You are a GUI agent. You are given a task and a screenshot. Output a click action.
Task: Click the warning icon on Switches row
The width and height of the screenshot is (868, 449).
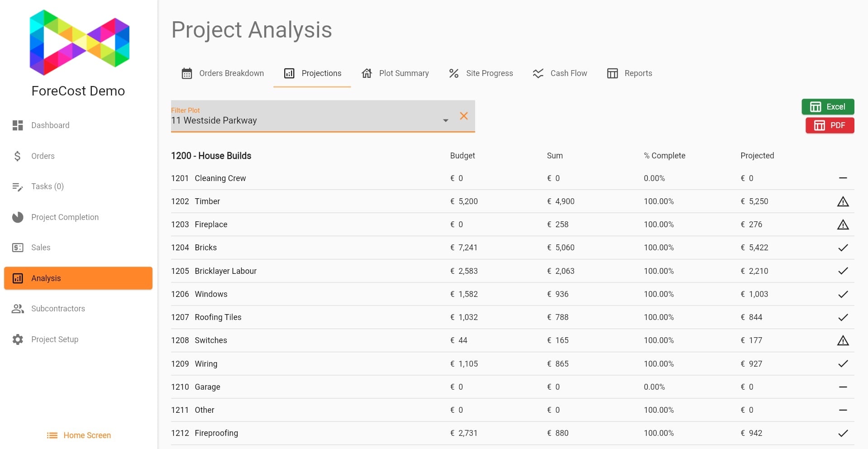(842, 341)
